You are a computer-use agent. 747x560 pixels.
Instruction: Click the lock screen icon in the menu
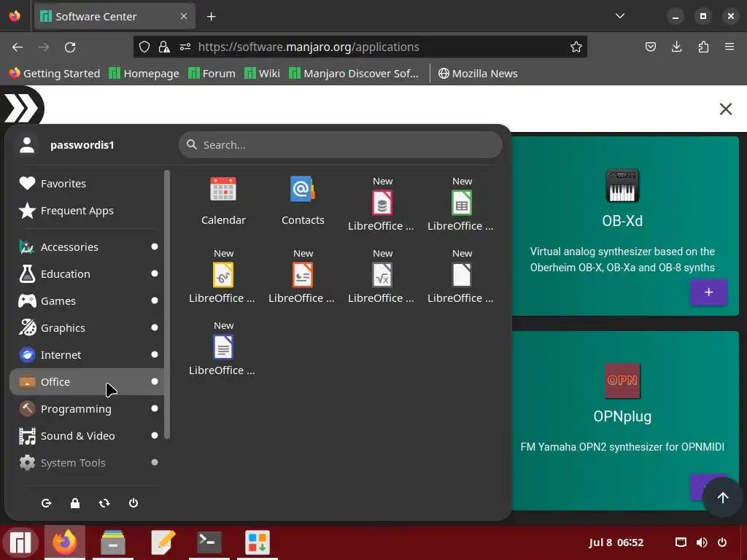75,503
